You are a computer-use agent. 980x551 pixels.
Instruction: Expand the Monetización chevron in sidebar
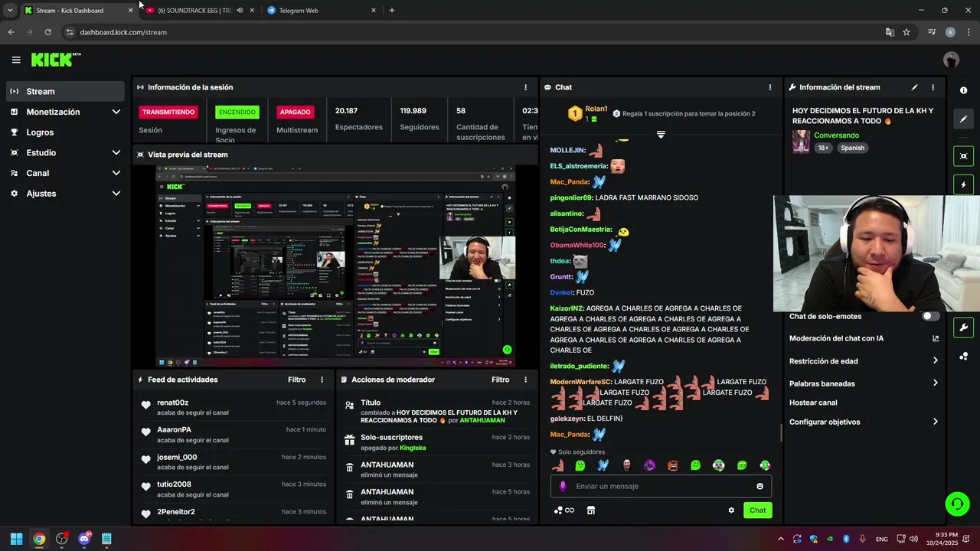point(116,112)
